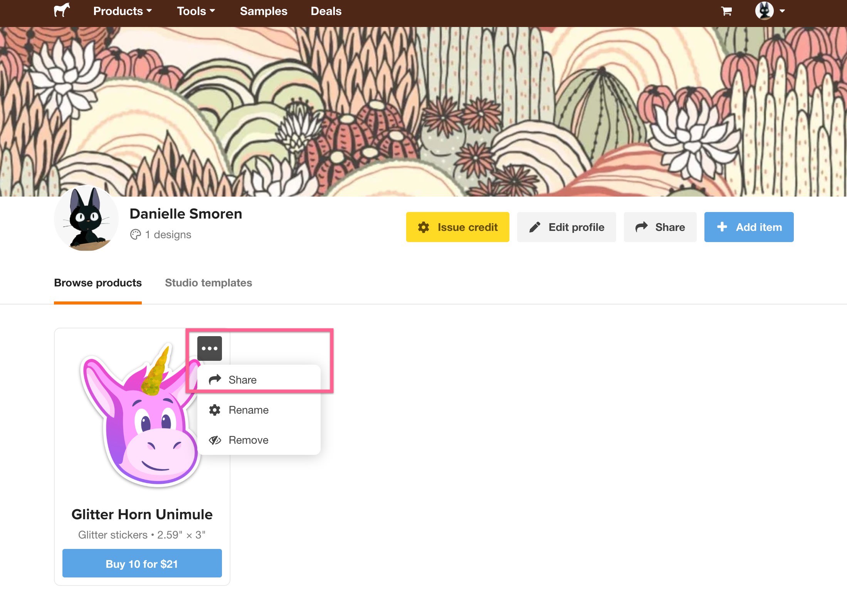Image resolution: width=847 pixels, height=616 pixels.
Task: Open the shopping cart icon
Action: tap(726, 11)
